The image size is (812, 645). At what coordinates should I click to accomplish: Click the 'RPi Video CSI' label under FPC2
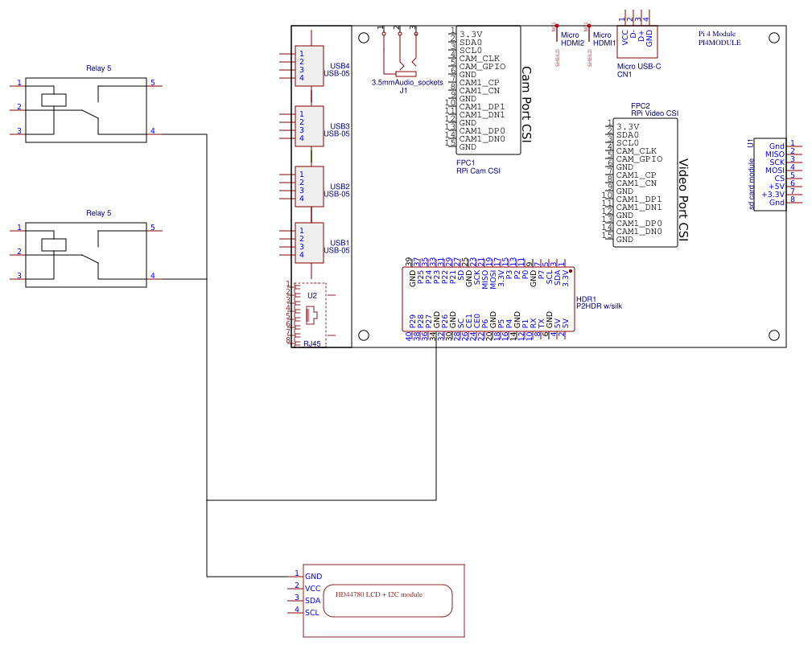pos(654,113)
